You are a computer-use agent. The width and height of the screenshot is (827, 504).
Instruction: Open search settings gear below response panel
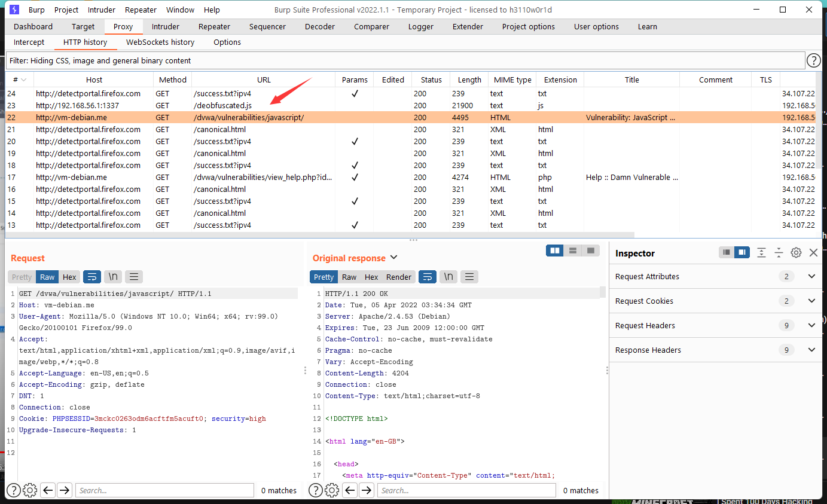tap(332, 490)
